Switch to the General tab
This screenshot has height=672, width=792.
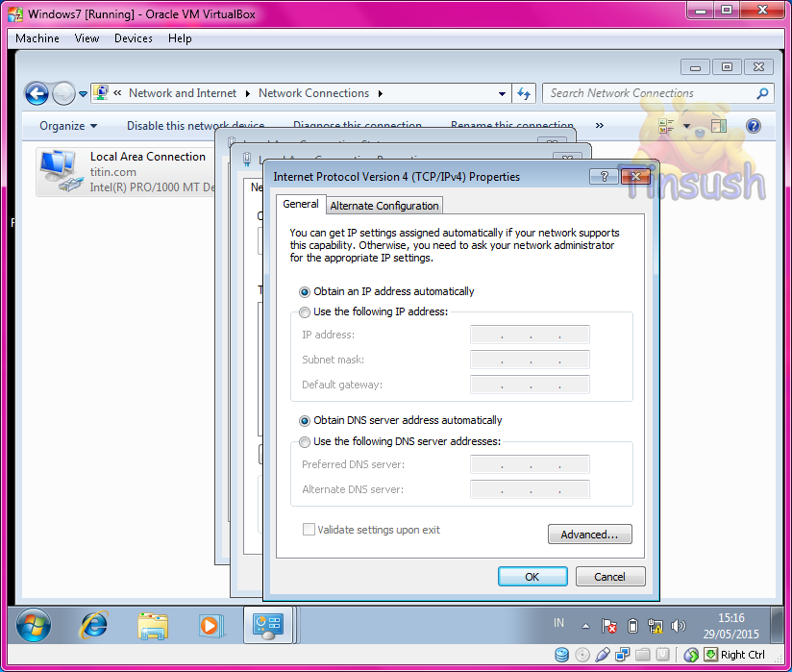coord(301,204)
